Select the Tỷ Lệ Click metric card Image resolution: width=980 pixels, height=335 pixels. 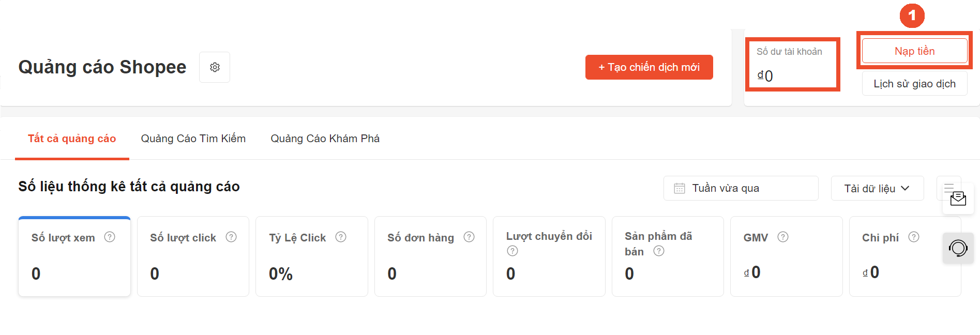click(312, 256)
